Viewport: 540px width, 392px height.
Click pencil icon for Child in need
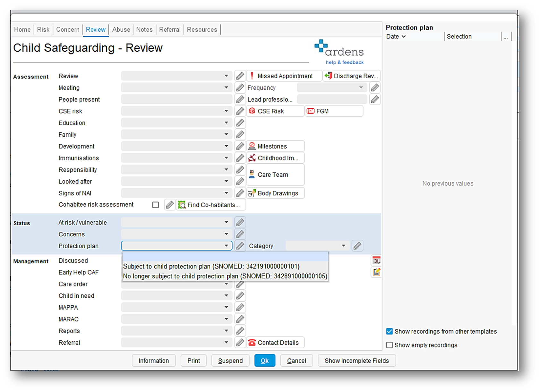[x=240, y=296]
